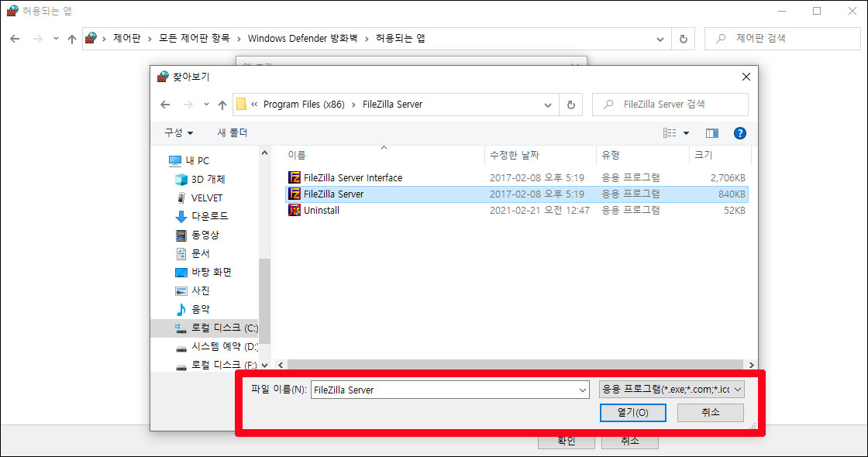868x457 pixels.
Task: Open 사진 folder in sidebar
Action: pyautogui.click(x=193, y=290)
